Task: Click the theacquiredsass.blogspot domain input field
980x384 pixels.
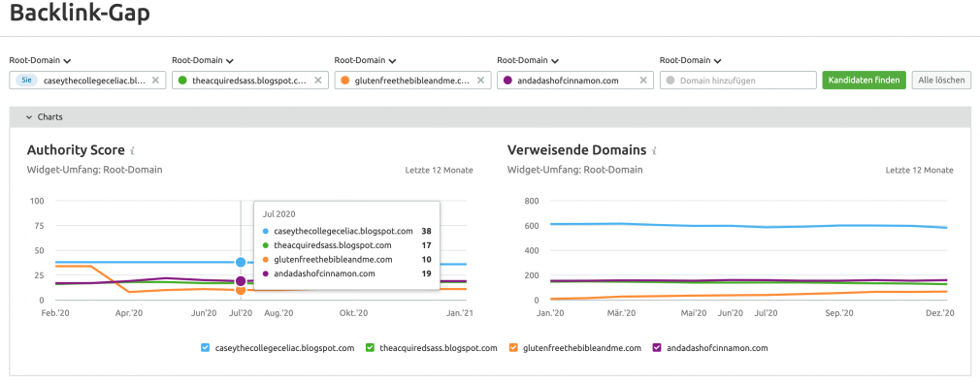Action: [x=250, y=80]
